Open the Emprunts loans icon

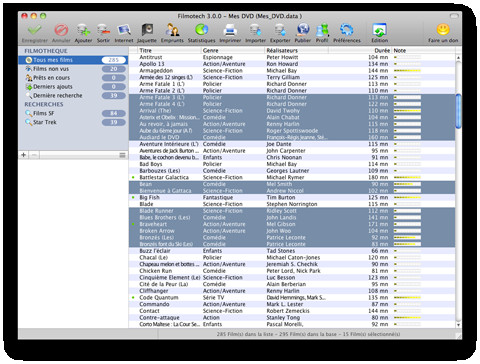[172, 30]
